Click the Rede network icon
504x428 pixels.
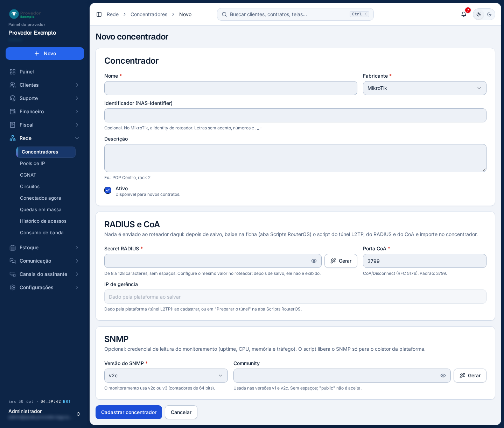pos(13,138)
